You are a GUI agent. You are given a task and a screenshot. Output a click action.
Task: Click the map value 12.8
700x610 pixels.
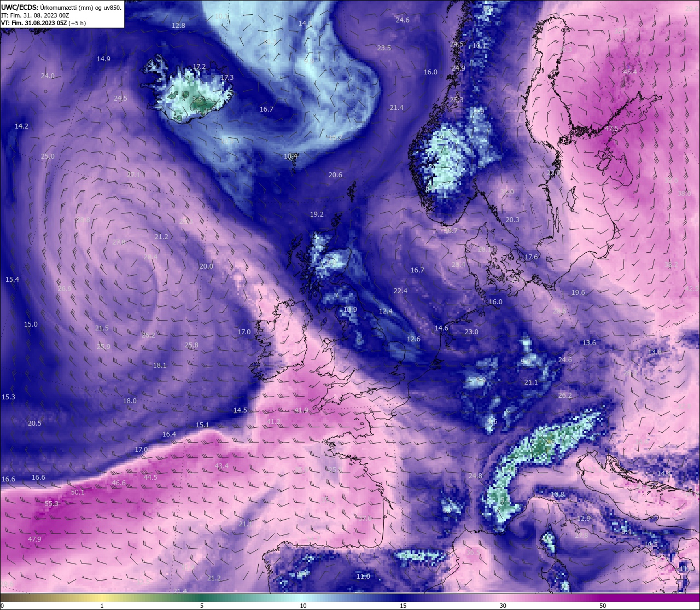178,26
